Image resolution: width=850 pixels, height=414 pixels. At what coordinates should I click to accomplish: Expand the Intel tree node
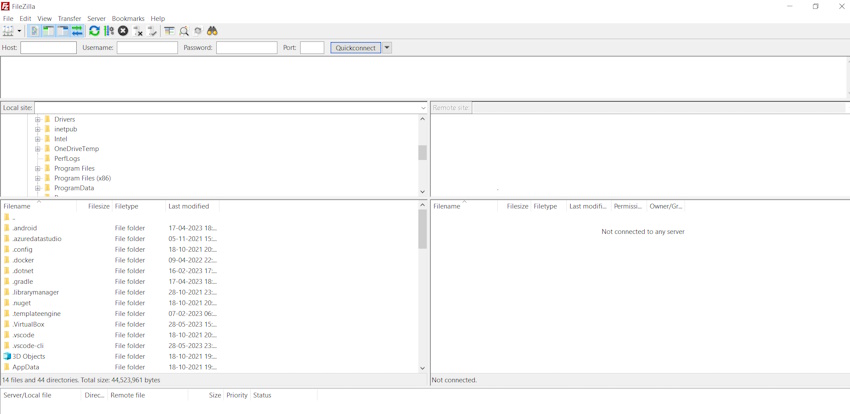coord(38,139)
